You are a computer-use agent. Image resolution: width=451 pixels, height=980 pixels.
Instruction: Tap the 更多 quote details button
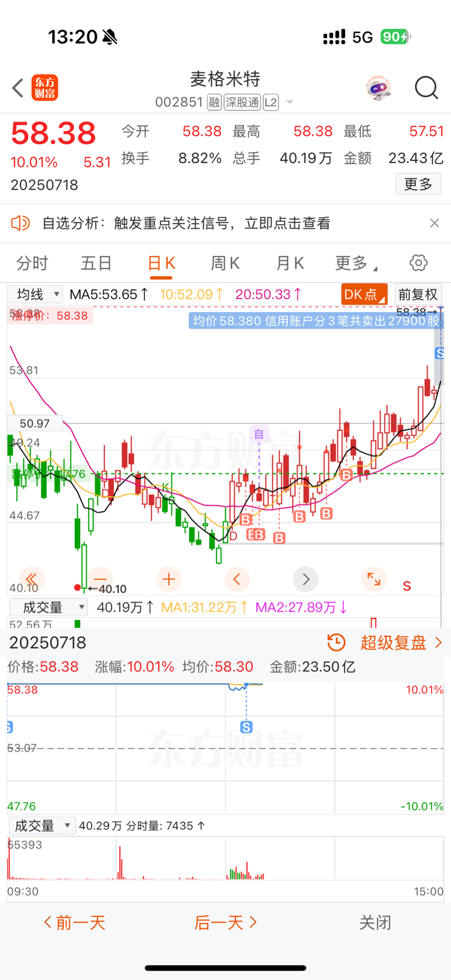[418, 184]
